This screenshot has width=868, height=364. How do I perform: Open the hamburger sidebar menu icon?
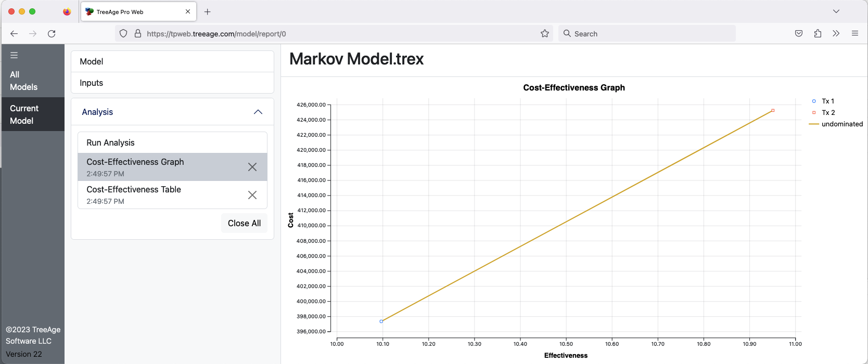(x=14, y=55)
